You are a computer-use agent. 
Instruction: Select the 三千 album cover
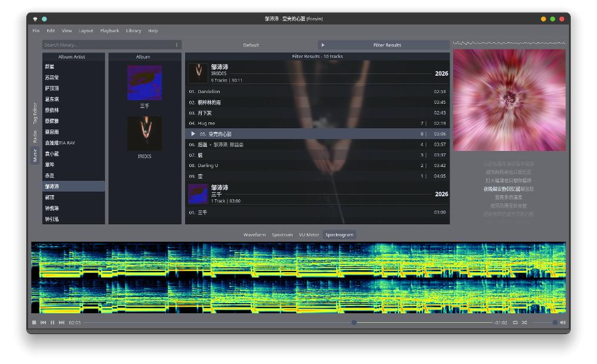pos(144,83)
